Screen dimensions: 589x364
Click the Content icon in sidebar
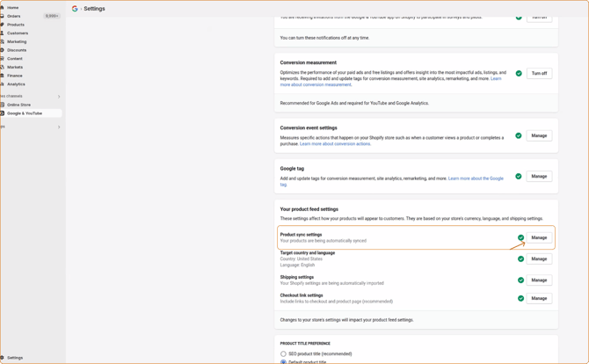click(x=2, y=59)
